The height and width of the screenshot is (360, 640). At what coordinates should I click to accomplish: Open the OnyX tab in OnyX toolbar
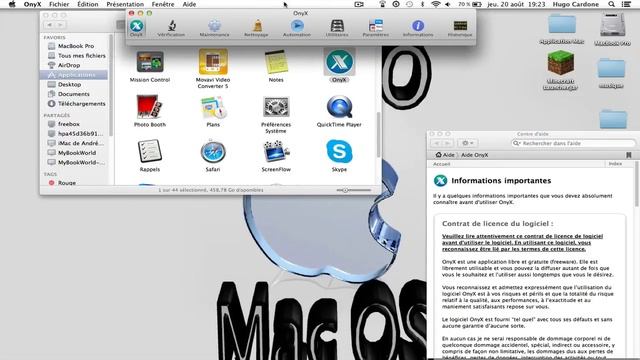(136, 28)
